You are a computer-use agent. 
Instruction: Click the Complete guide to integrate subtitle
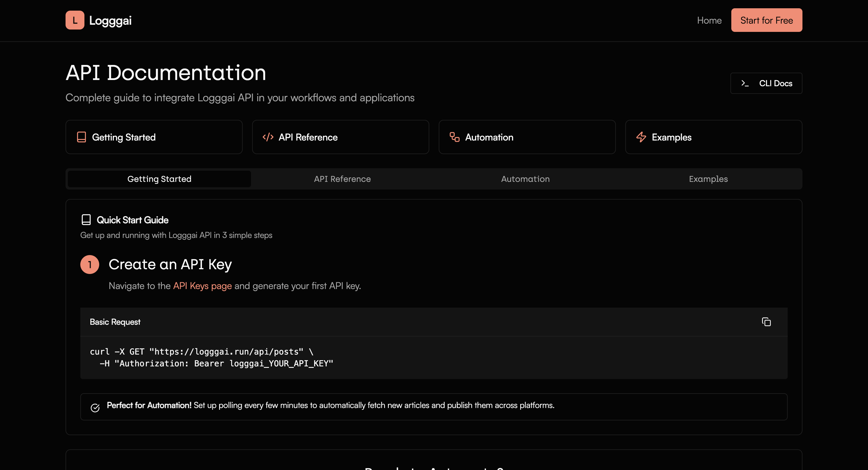click(240, 98)
